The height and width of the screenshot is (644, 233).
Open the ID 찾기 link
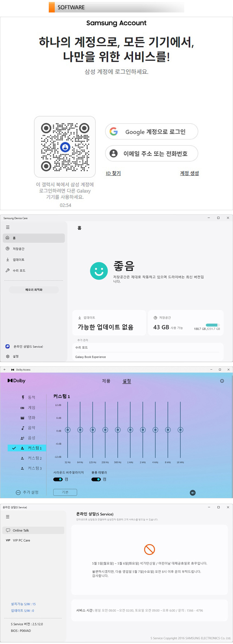pos(113,173)
